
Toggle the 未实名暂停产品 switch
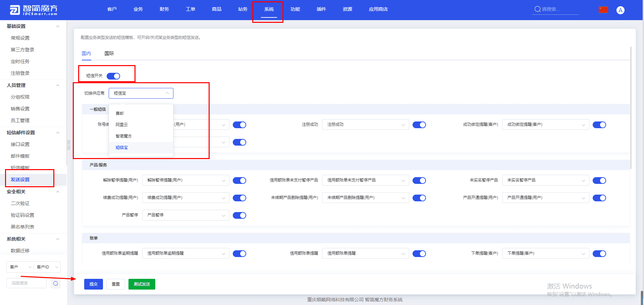pos(599,181)
